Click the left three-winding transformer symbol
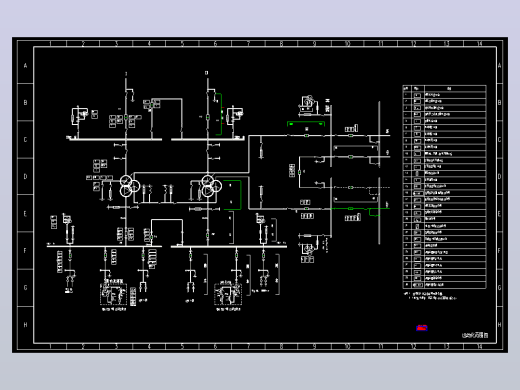Screen dimensions: 520x390 coord(130,186)
